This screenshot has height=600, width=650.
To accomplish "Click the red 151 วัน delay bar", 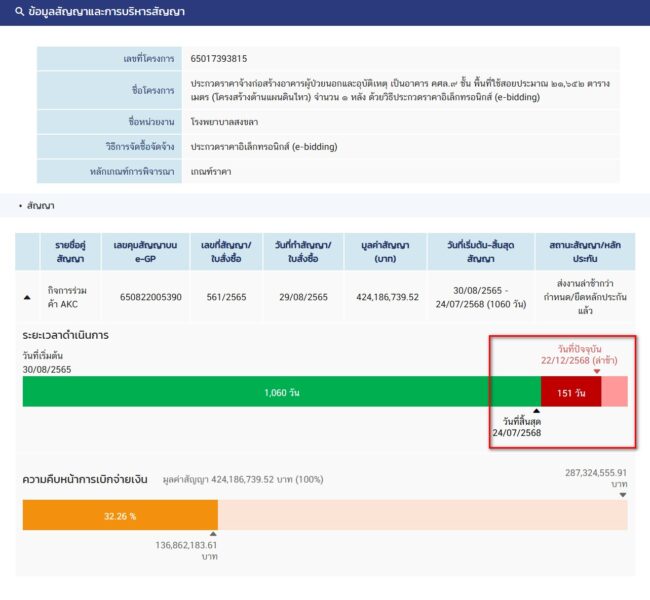I will 570,392.
